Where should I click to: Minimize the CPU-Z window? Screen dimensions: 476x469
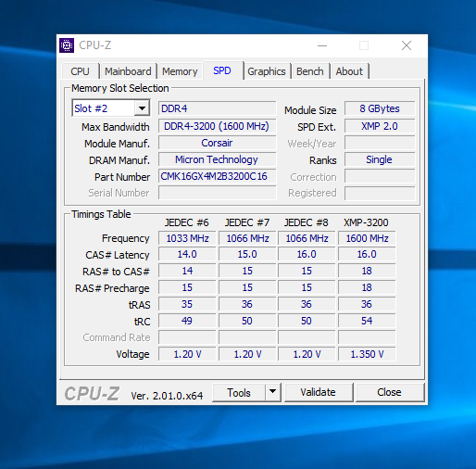(x=322, y=45)
